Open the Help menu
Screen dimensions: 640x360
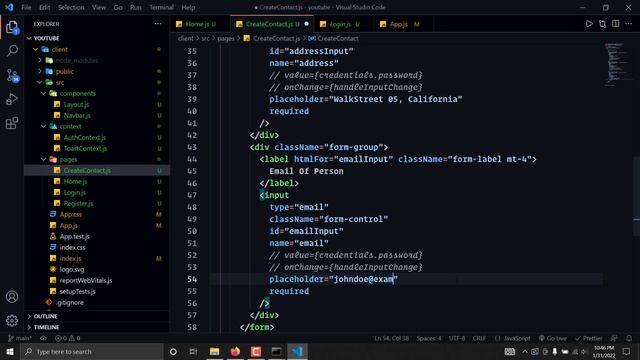(188, 7)
